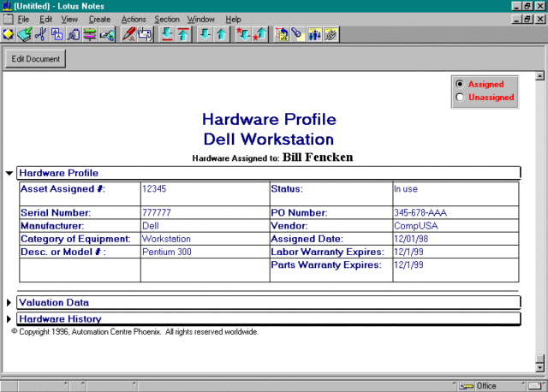This screenshot has height=392, width=548.
Task: Collapse the Hardware Profile section twistie
Action: click(x=9, y=173)
